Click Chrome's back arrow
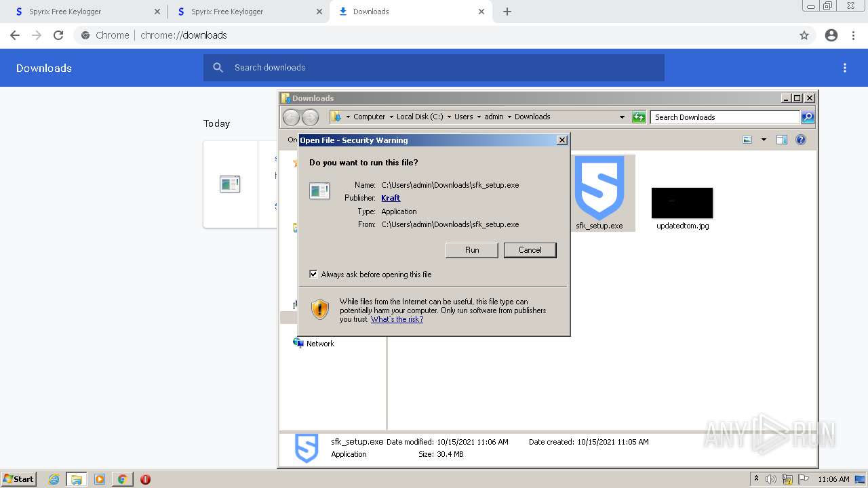The image size is (868, 488). click(15, 35)
